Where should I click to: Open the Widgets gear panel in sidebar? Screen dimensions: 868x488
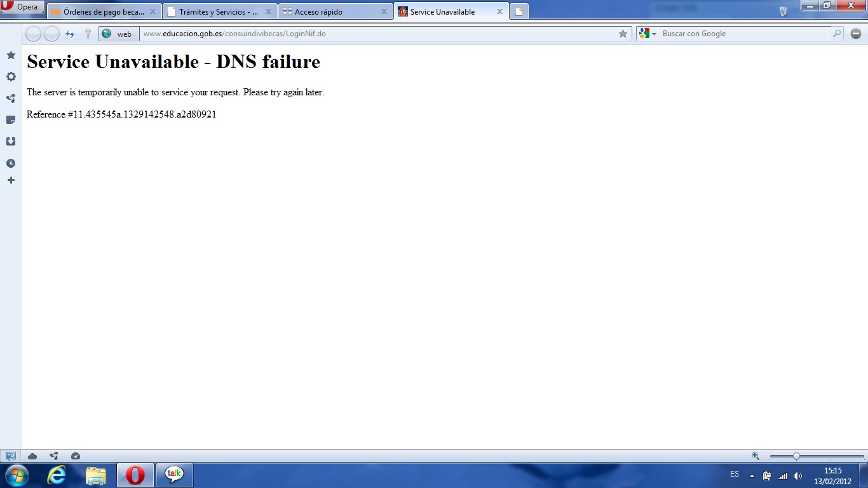point(11,77)
